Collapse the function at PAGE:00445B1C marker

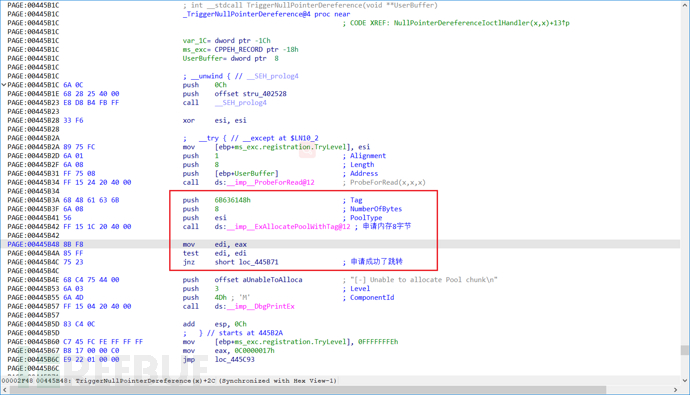pos(4,84)
